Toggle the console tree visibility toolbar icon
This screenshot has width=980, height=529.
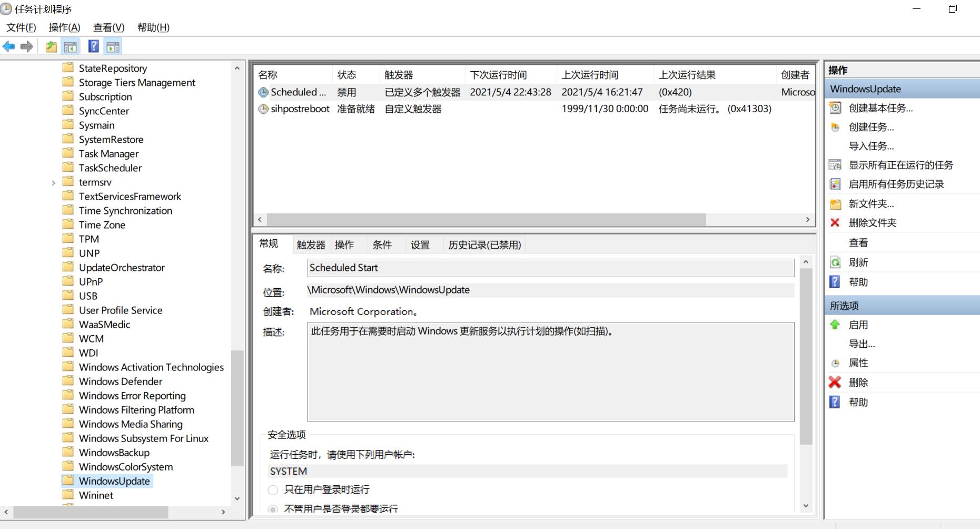coord(70,46)
